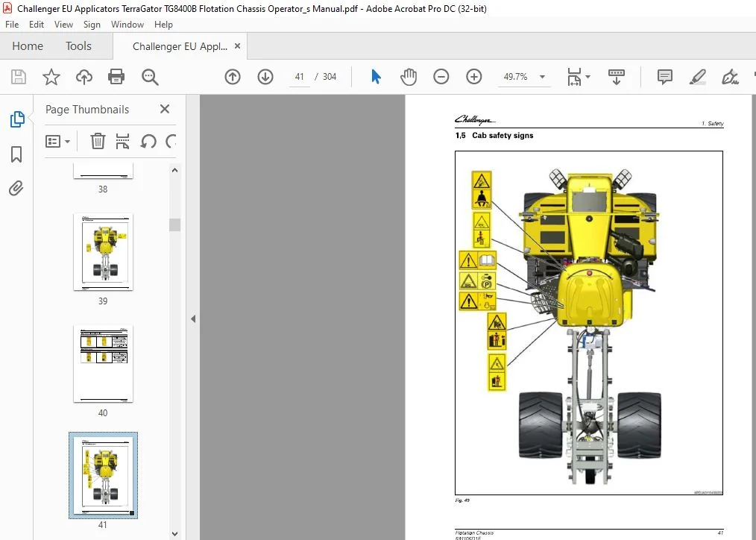
Task: Delete selected page trash icon
Action: pos(98,141)
